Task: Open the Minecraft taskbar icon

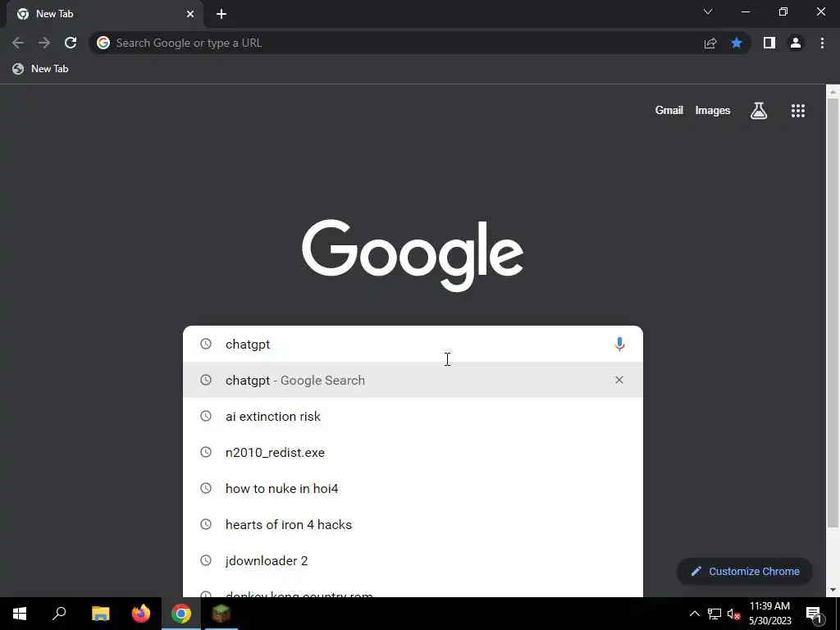Action: pyautogui.click(x=221, y=614)
